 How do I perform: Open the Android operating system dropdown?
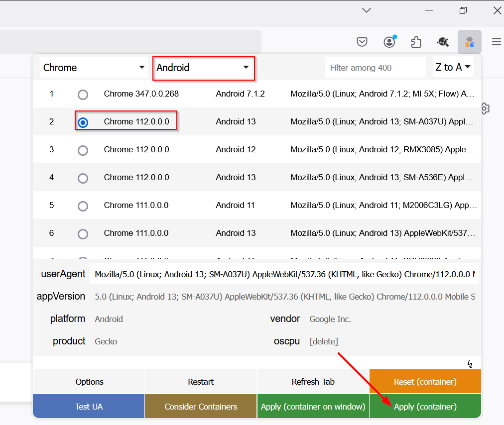tap(203, 68)
